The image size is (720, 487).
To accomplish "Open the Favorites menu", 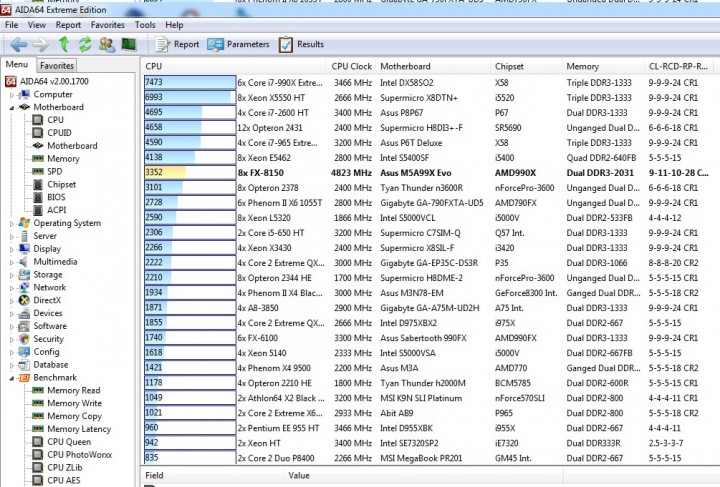I will [107, 25].
